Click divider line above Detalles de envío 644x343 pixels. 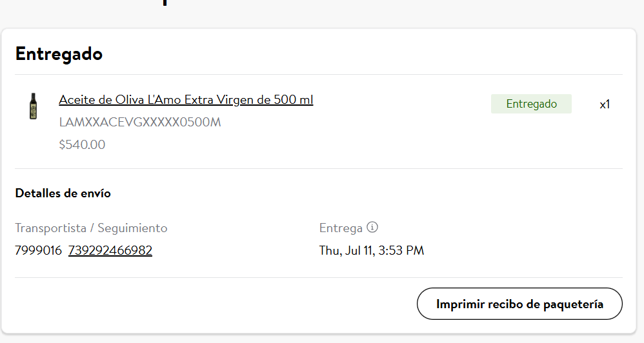point(319,168)
